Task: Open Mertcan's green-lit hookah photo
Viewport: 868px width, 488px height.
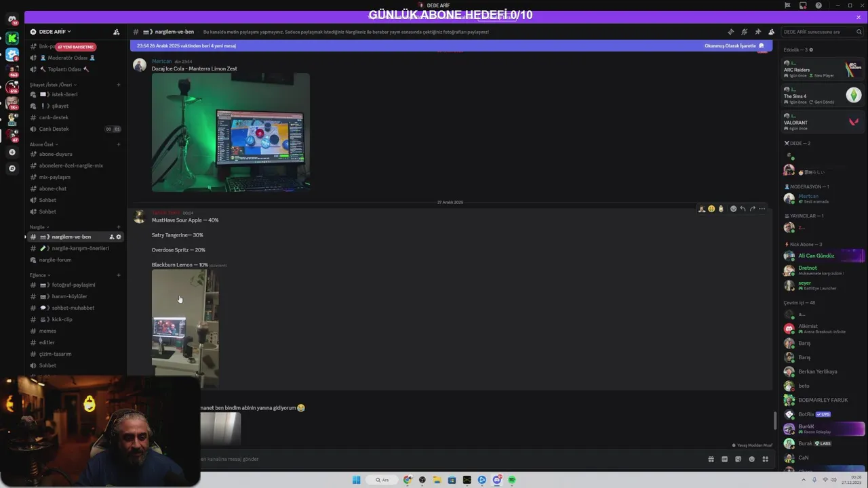Action: (x=231, y=132)
